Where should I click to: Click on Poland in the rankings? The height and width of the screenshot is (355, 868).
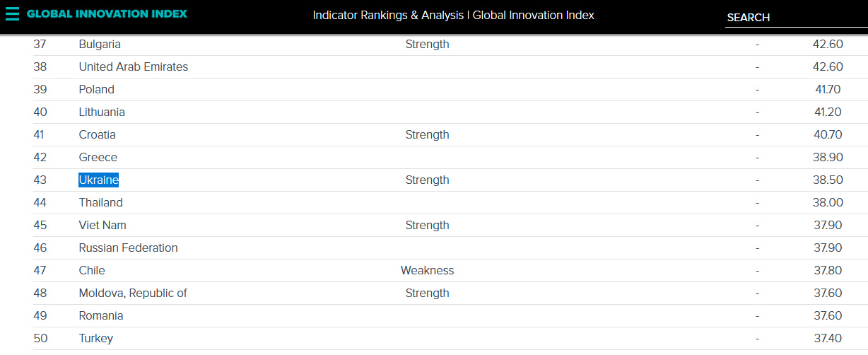pyautogui.click(x=96, y=89)
